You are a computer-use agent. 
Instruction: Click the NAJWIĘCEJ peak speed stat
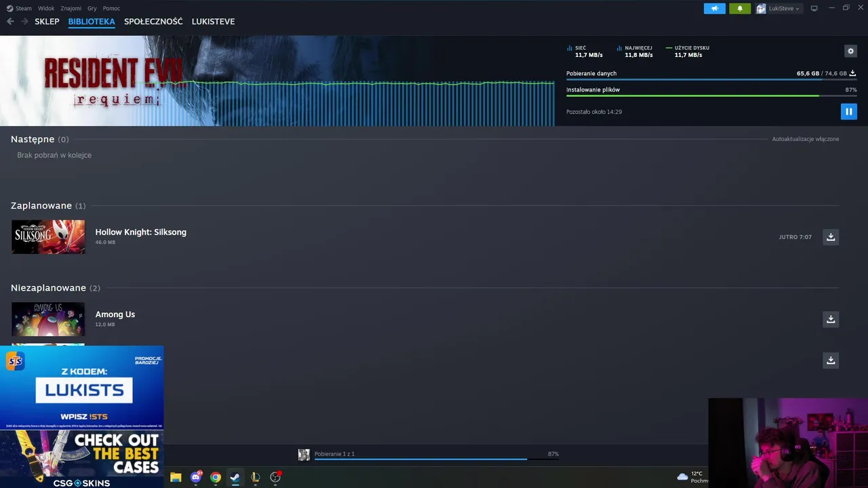(635, 52)
